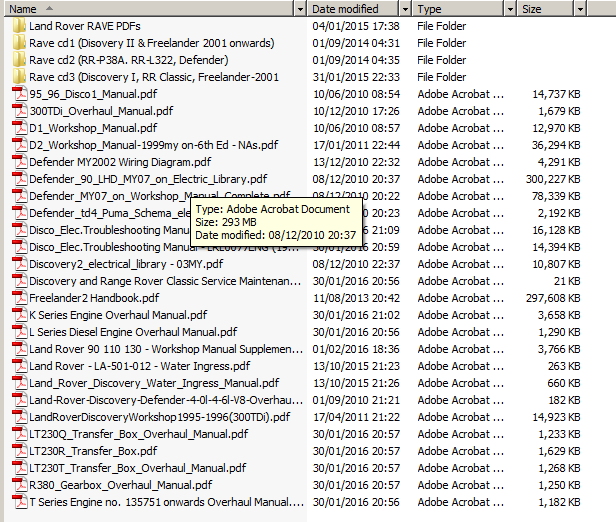
Task: Open the Name column filter dropdown arrow
Action: coord(300,9)
